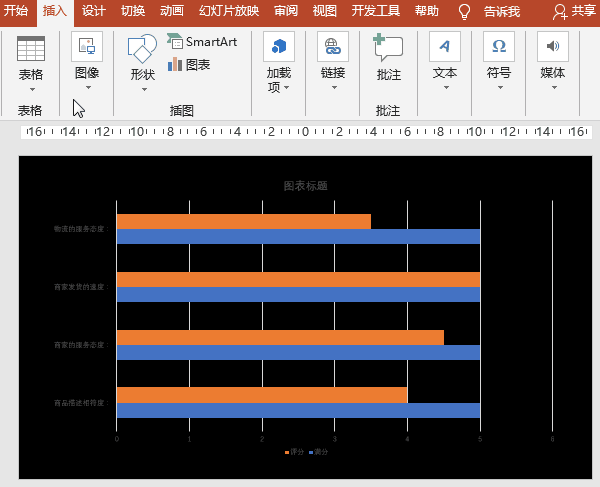This screenshot has height=487, width=600.
Task: Open the Help (帮助) tab
Action: (427, 11)
